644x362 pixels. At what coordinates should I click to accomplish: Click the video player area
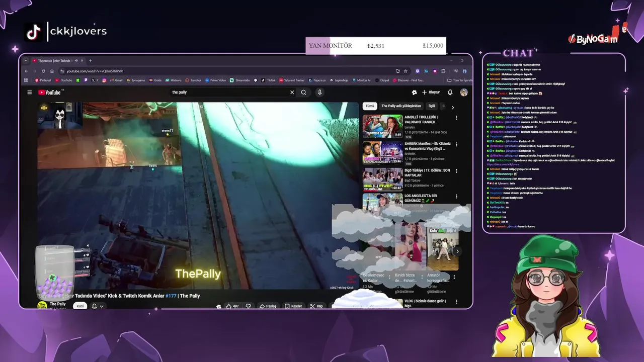pos(199,195)
